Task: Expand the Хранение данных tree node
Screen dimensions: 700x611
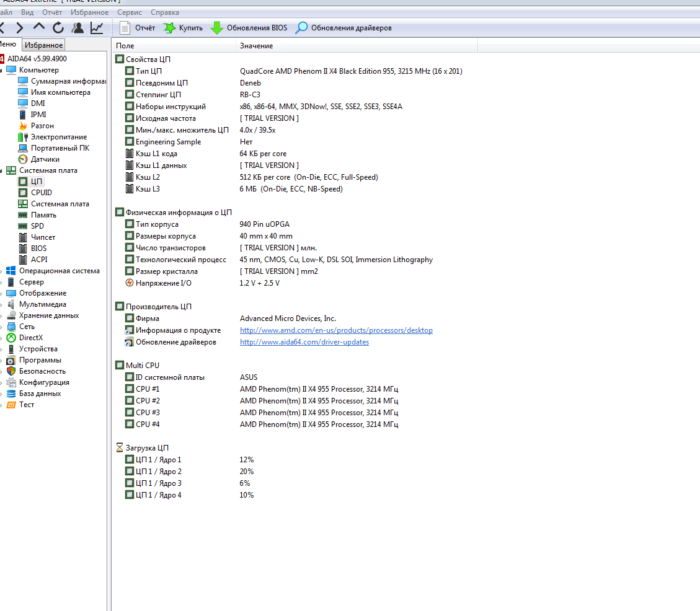Action: [1, 315]
